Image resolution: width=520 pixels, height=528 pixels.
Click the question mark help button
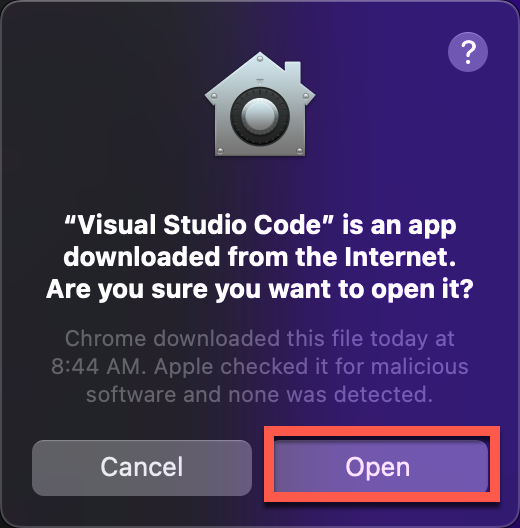467,52
